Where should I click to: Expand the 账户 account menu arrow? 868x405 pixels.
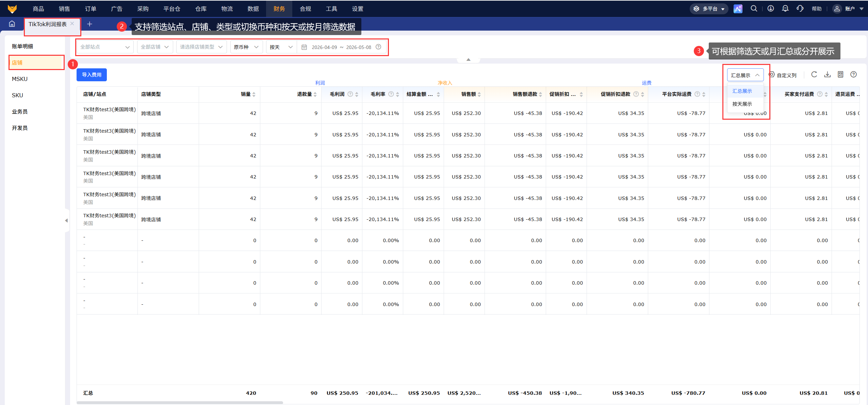862,9
